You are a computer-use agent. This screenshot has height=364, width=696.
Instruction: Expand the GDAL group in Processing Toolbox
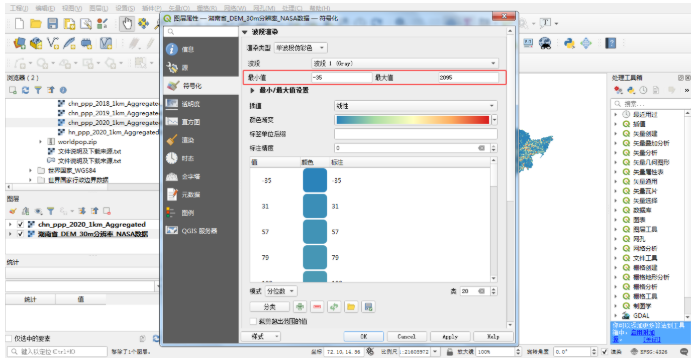click(x=615, y=316)
